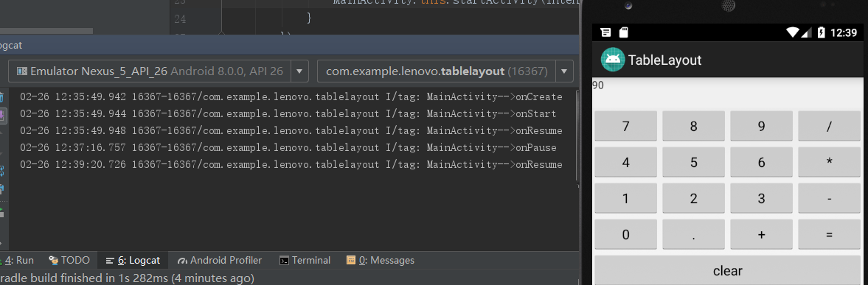Open the 4: Run tool window tab
This screenshot has height=285, width=868.
coord(18,260)
